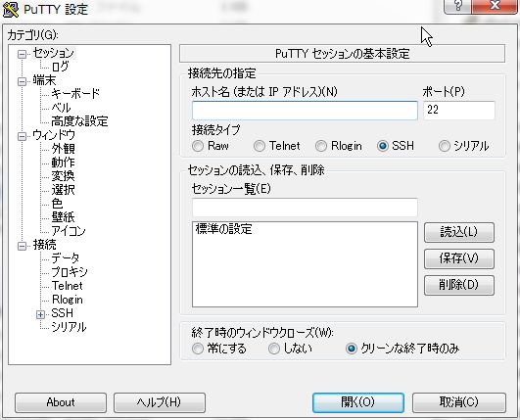
Task: Collapse the セッション tree node
Action: [x=22, y=54]
